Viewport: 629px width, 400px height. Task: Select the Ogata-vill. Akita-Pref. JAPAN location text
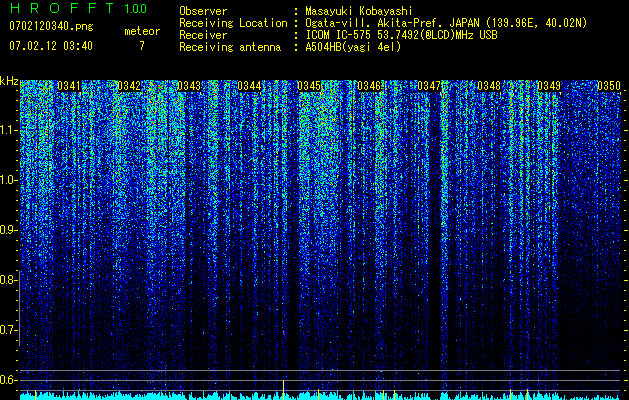444,23
